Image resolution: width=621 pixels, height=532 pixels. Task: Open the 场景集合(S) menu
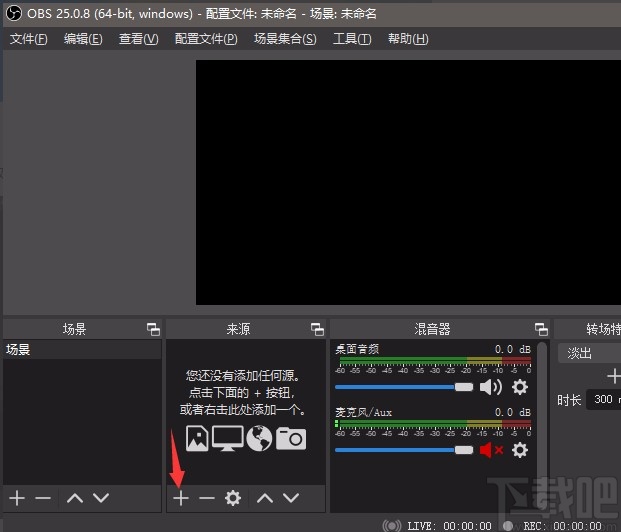(x=285, y=39)
